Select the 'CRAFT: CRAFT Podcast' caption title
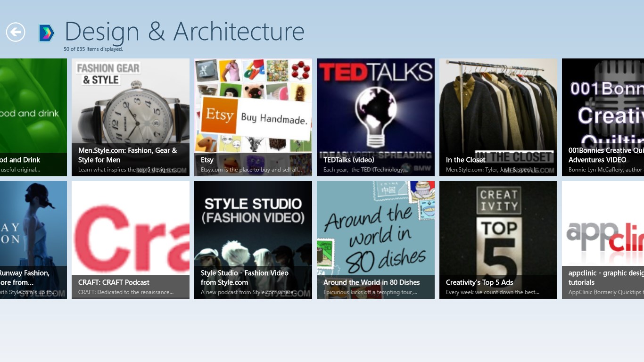The width and height of the screenshot is (644, 362). (x=114, y=282)
